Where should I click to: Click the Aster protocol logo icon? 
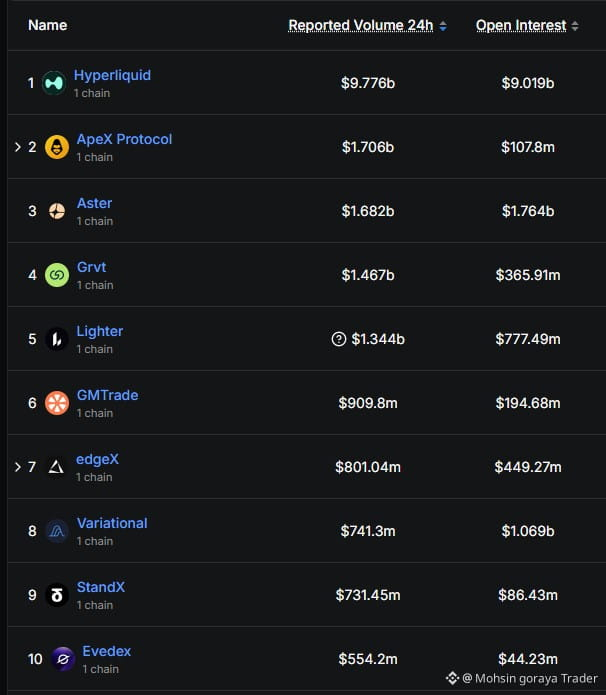(x=57, y=211)
